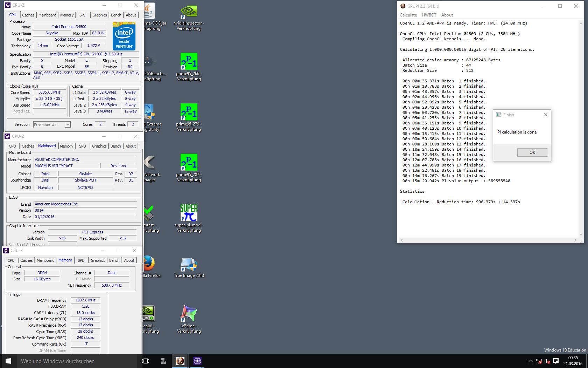Open the Extreme Tuning Utility desktop icon
588x368 pixels.
(x=152, y=118)
